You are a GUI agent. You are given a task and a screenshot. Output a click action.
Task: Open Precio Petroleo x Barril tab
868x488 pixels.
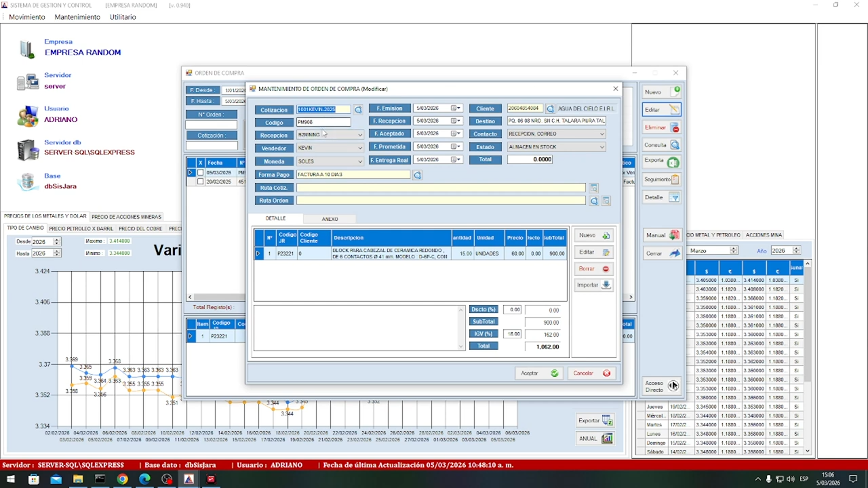pos(81,228)
